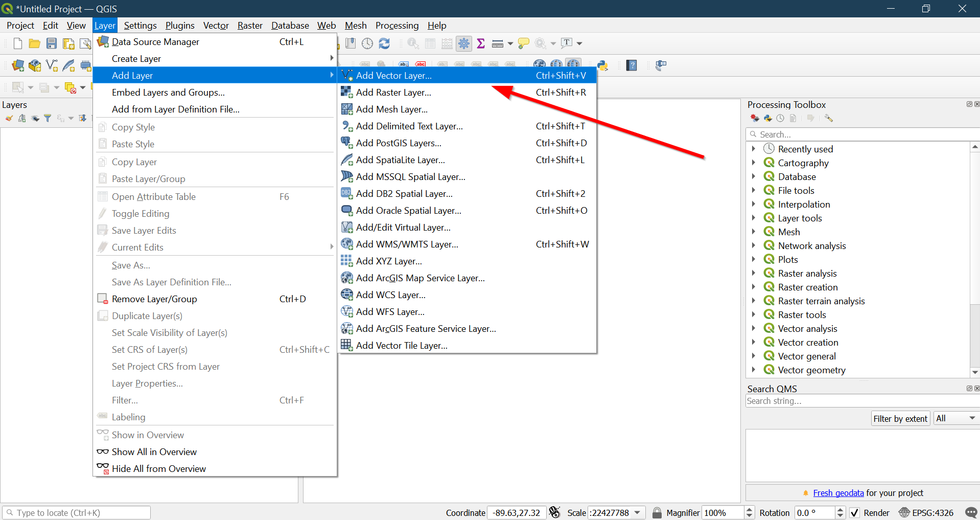Click the New Project blank page icon

tap(18, 43)
